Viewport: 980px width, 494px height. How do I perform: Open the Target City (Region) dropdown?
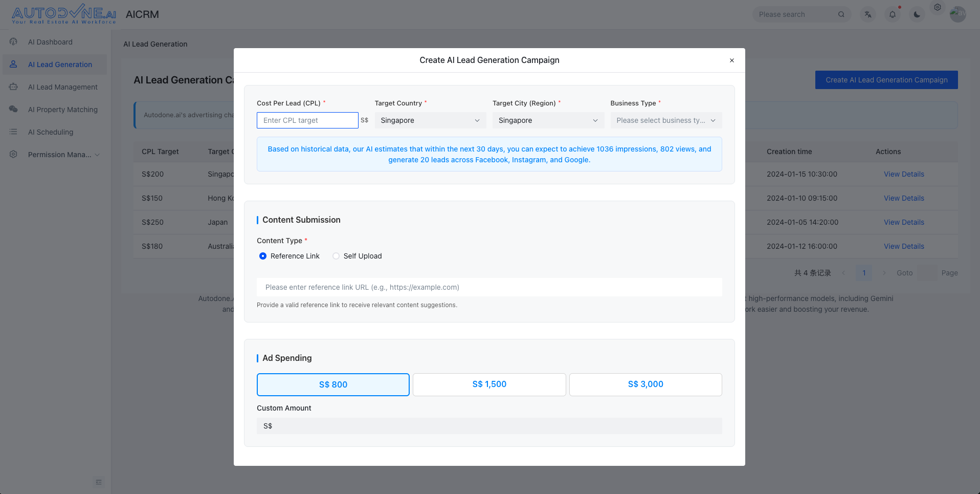pyautogui.click(x=548, y=120)
